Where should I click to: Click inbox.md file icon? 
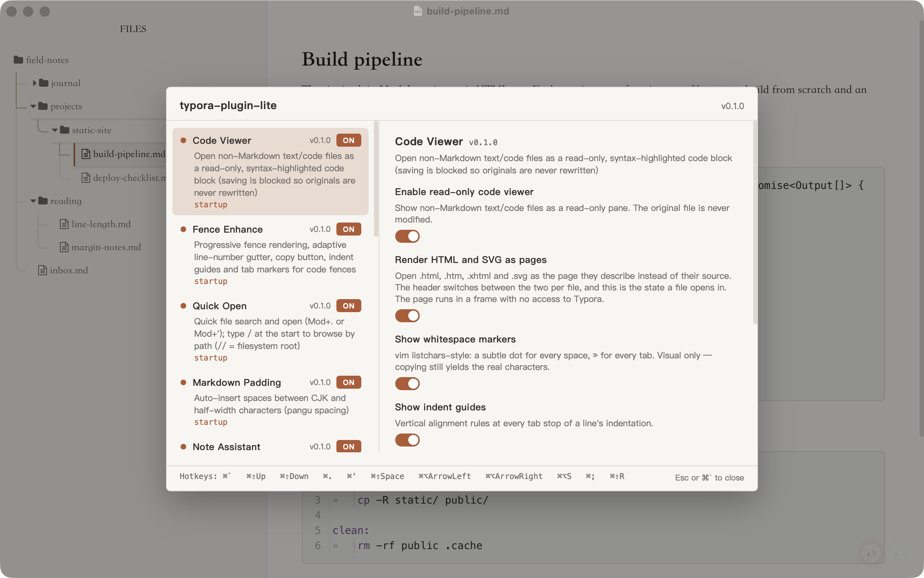click(x=43, y=270)
